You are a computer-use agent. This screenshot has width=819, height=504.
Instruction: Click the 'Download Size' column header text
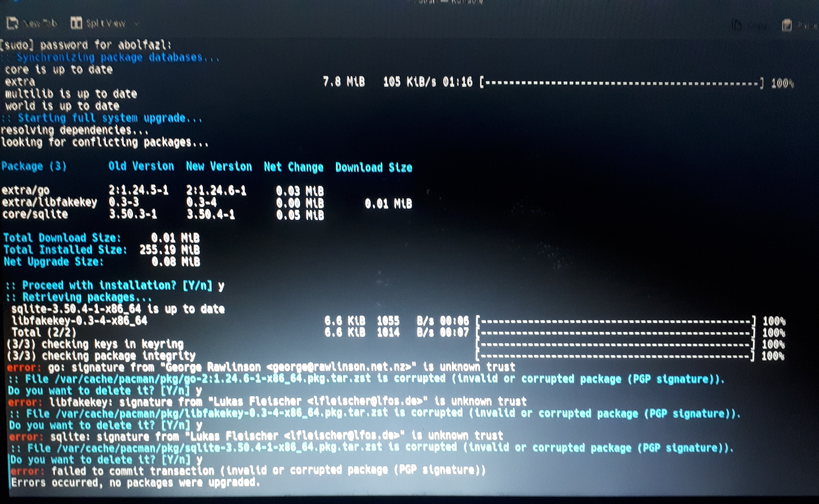(374, 167)
